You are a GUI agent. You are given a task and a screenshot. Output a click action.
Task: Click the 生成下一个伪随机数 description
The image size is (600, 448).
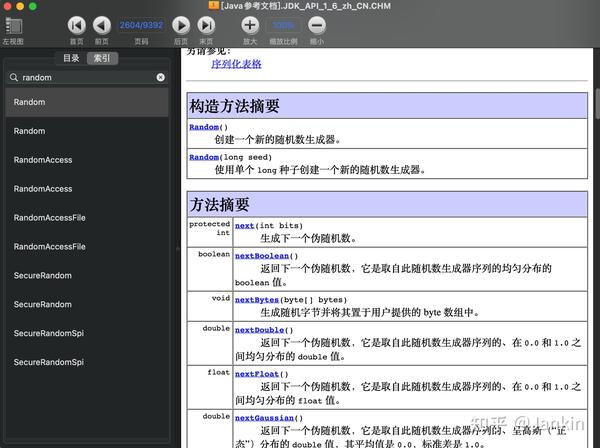pyautogui.click(x=308, y=238)
